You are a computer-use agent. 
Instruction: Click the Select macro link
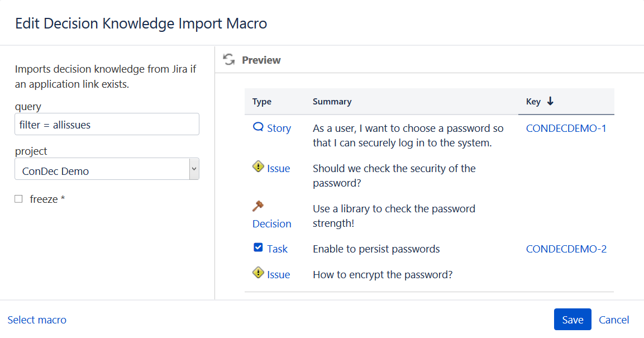(37, 320)
